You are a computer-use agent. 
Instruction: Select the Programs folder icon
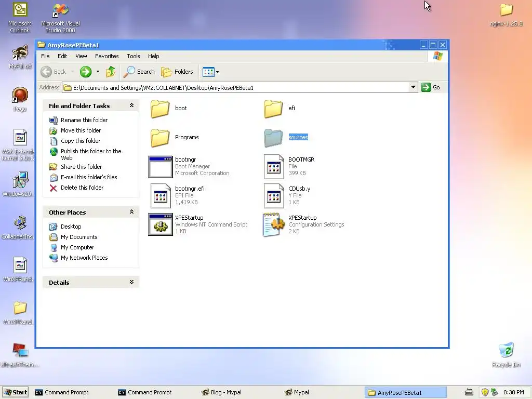click(160, 138)
